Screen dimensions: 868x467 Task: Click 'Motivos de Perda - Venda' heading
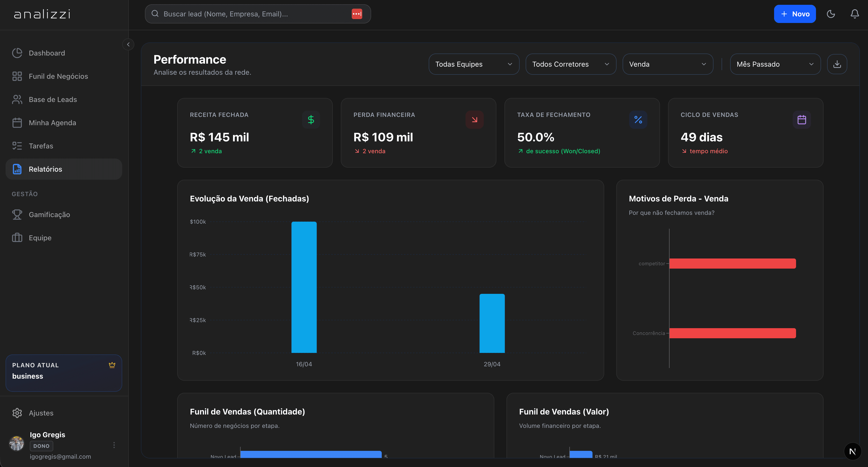679,198
